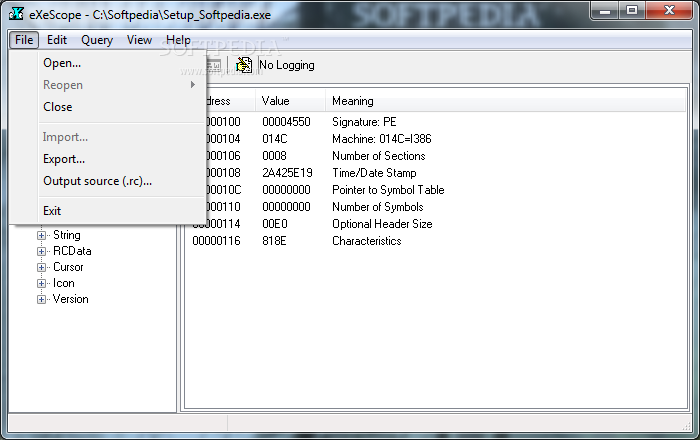Click the eXeScope app icon in title bar
This screenshot has height=440, width=700.
[16, 14]
